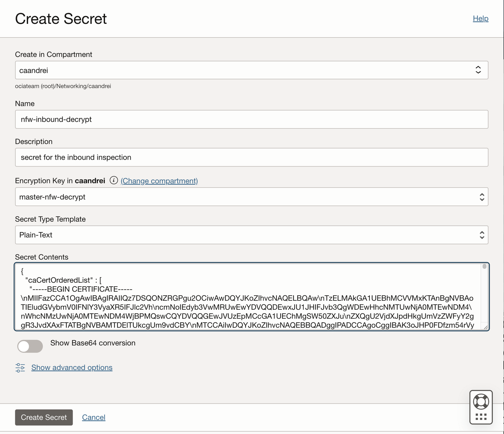Click the Create Secret button

point(44,417)
